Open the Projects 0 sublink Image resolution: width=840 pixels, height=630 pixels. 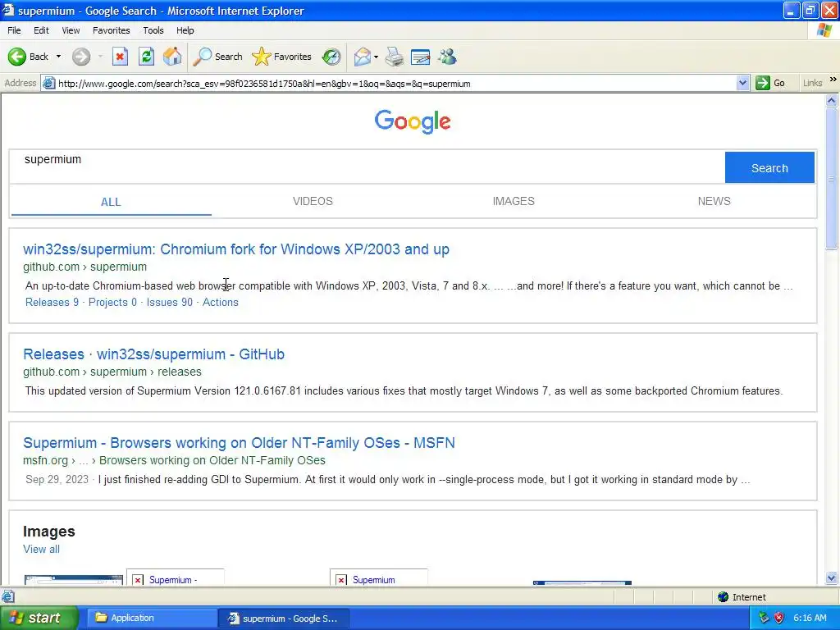[x=112, y=302]
